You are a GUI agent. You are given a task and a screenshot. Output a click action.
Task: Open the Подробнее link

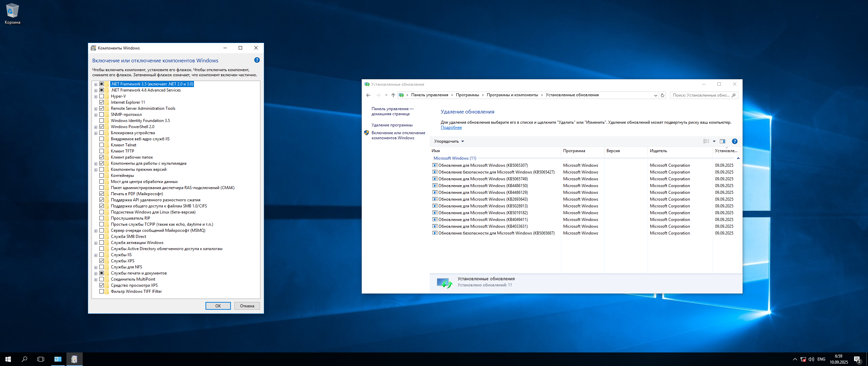click(451, 127)
